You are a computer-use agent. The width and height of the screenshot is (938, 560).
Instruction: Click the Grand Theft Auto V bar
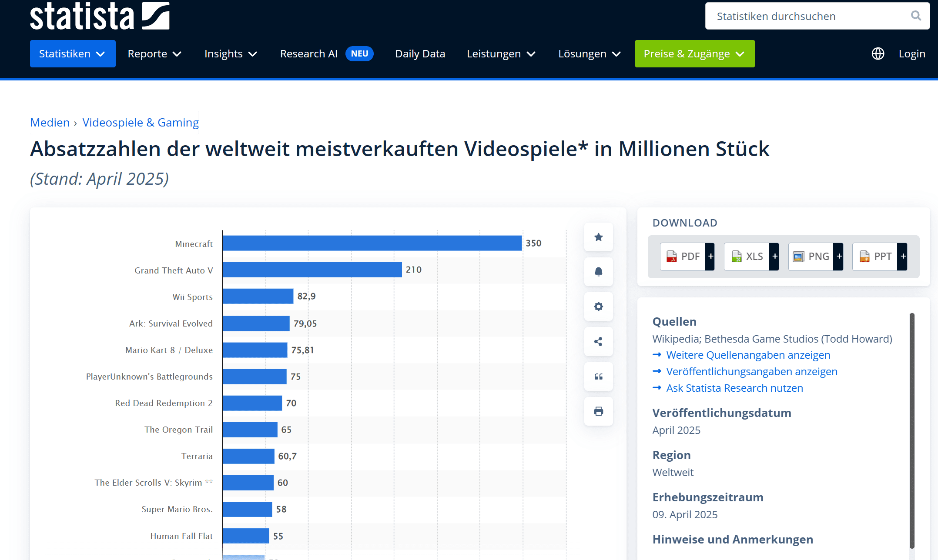(x=312, y=270)
